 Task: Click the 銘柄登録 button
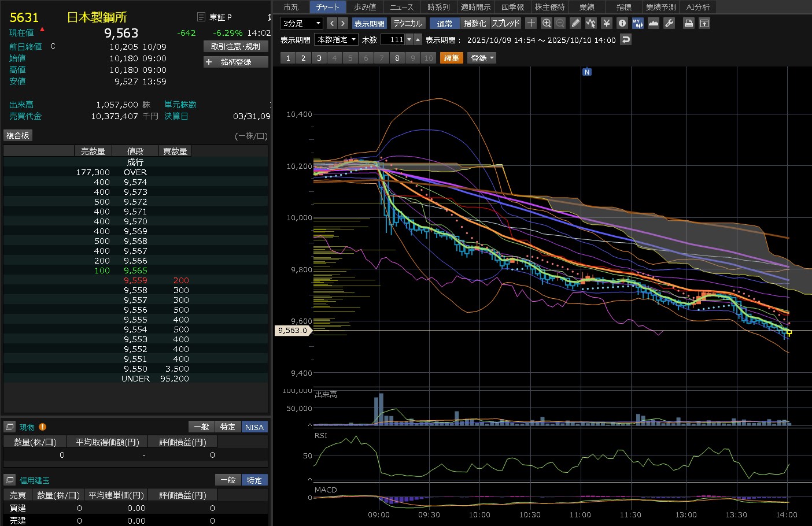(236, 62)
